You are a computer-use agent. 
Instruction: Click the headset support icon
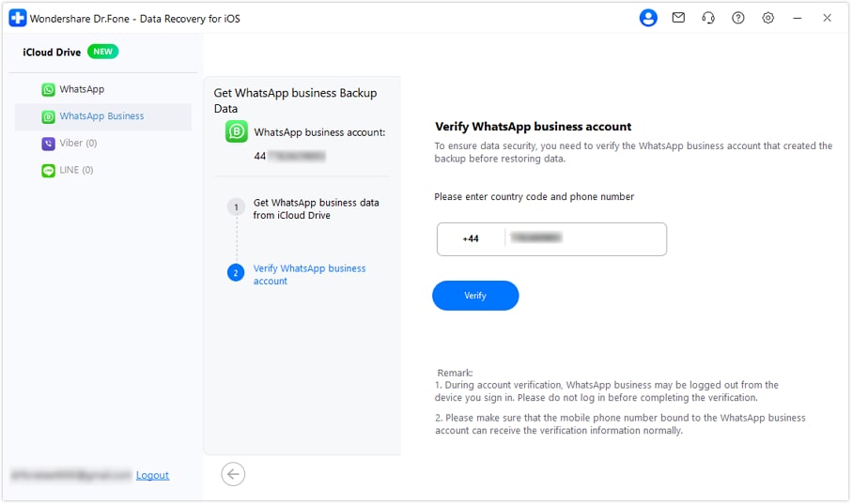coord(708,18)
